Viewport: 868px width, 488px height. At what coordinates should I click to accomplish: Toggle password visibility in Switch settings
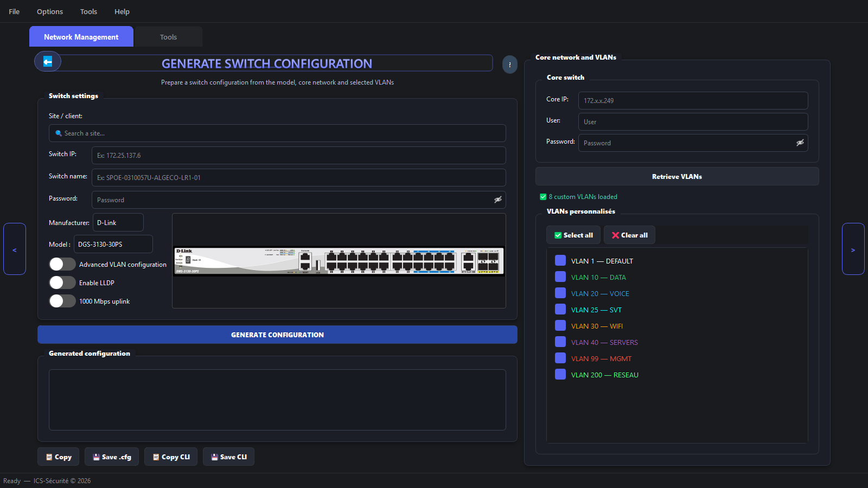click(497, 200)
